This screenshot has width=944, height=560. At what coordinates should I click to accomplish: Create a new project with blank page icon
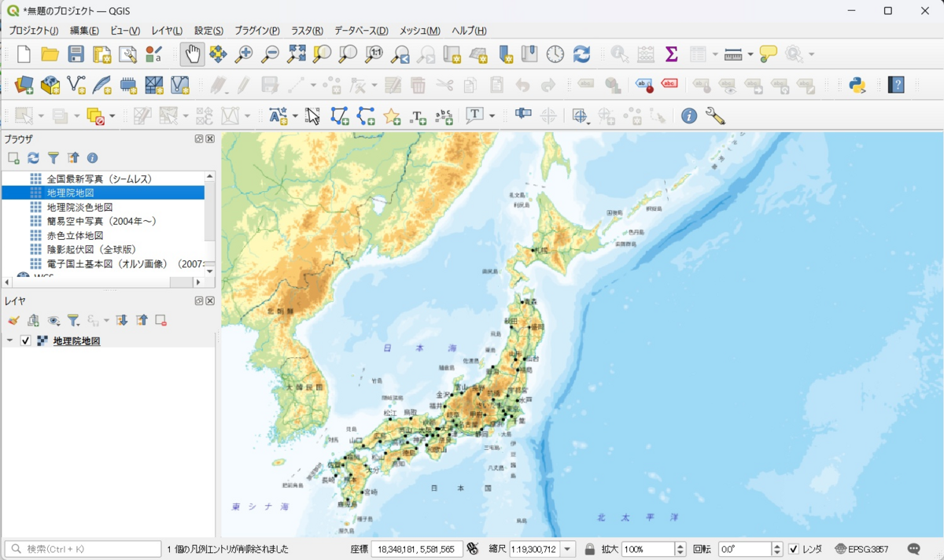tap(24, 54)
